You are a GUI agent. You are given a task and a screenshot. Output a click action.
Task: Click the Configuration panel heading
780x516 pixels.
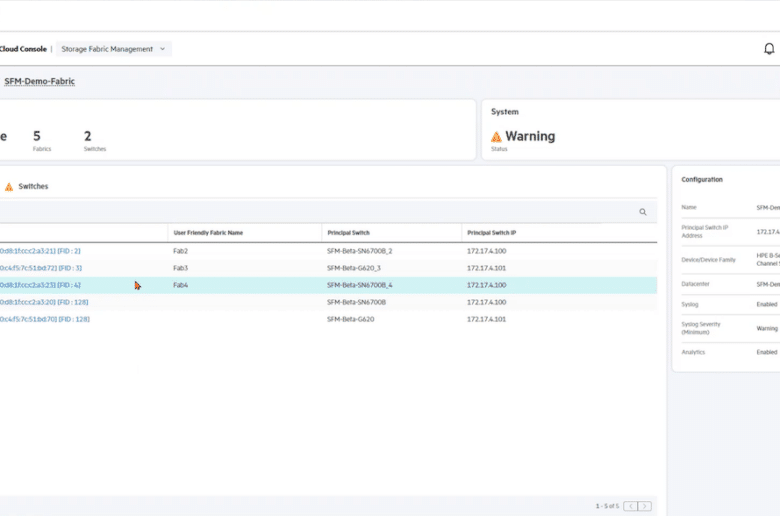(701, 180)
